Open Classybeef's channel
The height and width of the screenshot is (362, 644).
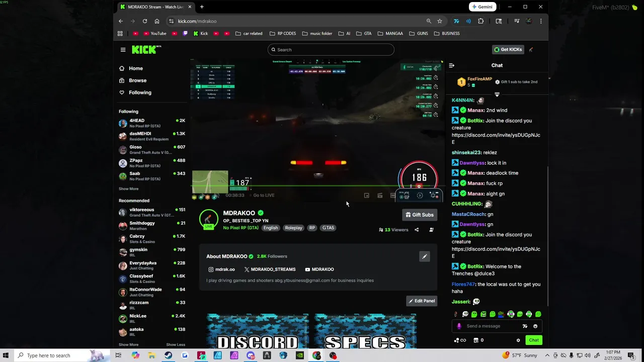point(152,279)
